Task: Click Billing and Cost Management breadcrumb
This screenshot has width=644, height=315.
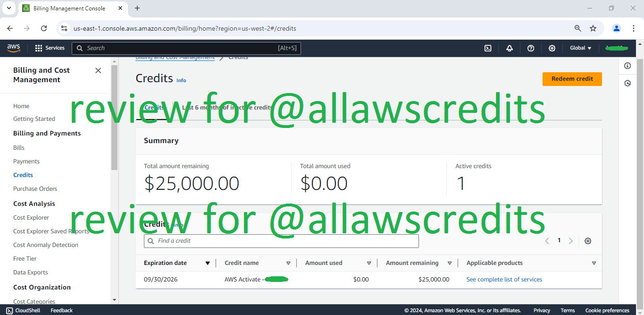Action: click(175, 58)
